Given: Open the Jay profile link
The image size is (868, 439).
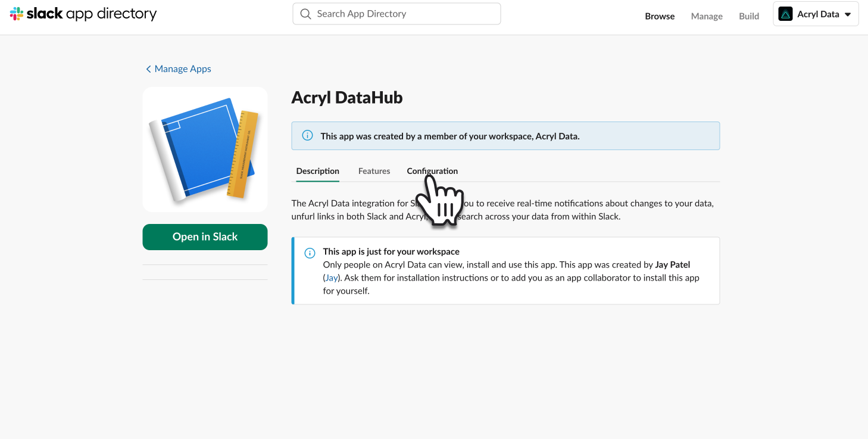Looking at the screenshot, I should (x=331, y=278).
